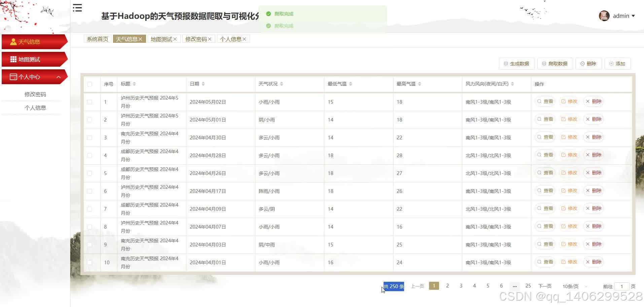Select the checkbox for row 1
This screenshot has width=644, height=307.
[90, 102]
